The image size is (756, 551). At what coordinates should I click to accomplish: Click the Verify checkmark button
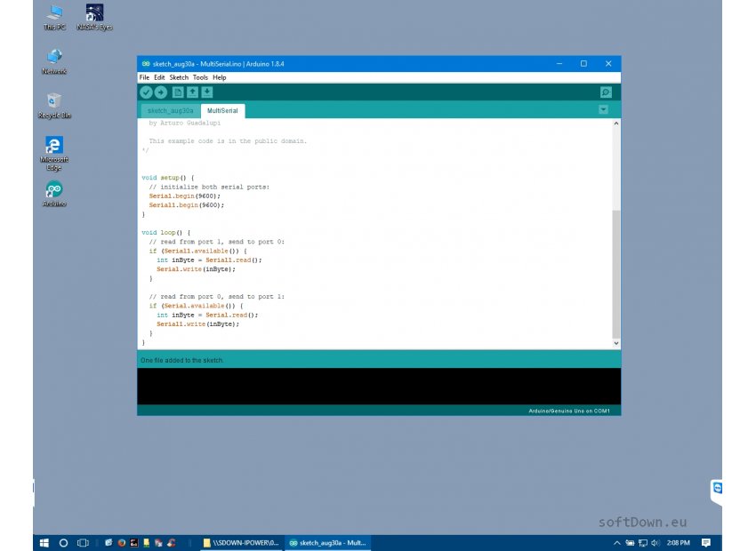146,92
